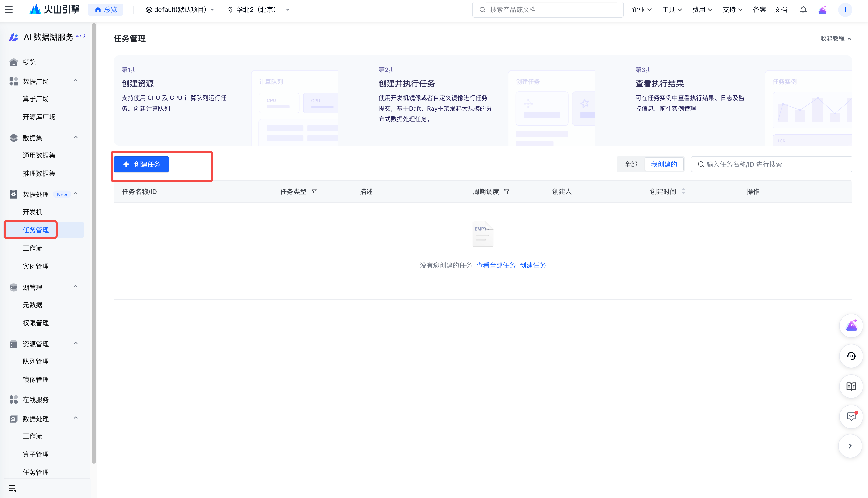This screenshot has width=868, height=498.
Task: Open the 费用 top menu
Action: [702, 10]
